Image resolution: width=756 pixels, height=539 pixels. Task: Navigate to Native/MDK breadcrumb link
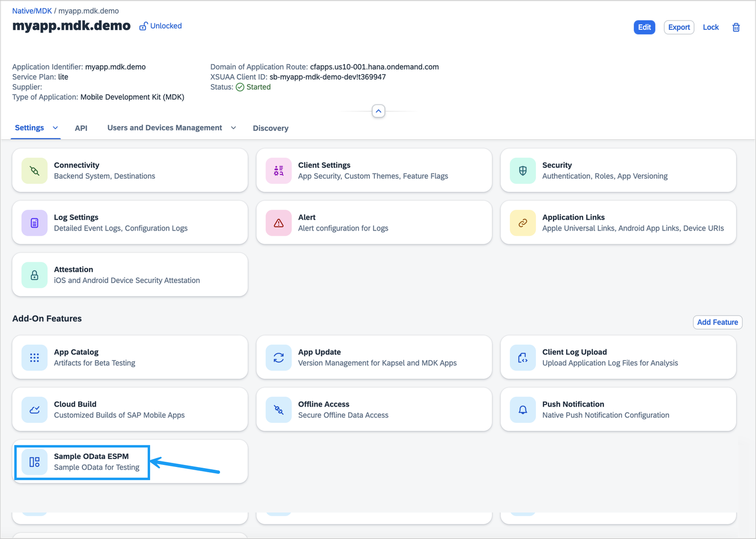pyautogui.click(x=32, y=11)
